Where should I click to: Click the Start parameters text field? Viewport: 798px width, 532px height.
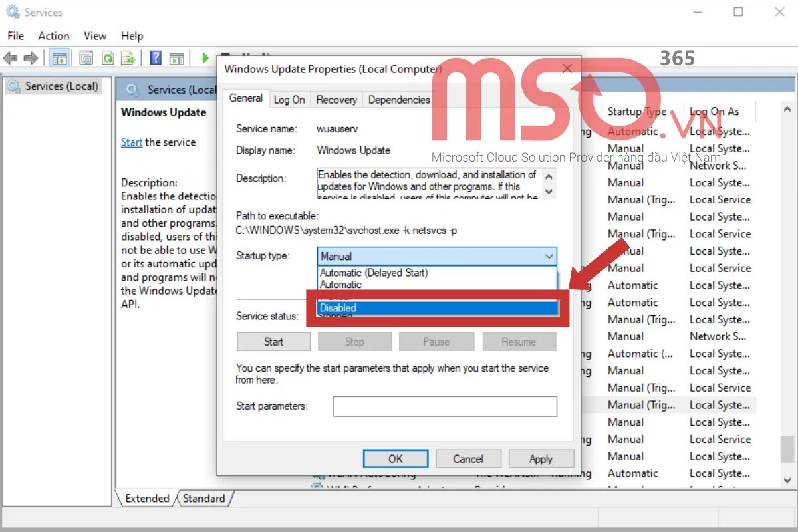pos(445,406)
